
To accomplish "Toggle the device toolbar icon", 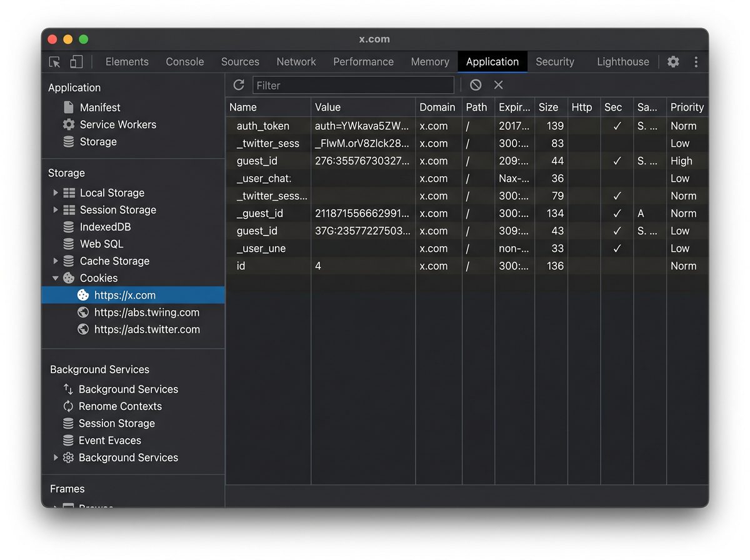I will [x=76, y=62].
